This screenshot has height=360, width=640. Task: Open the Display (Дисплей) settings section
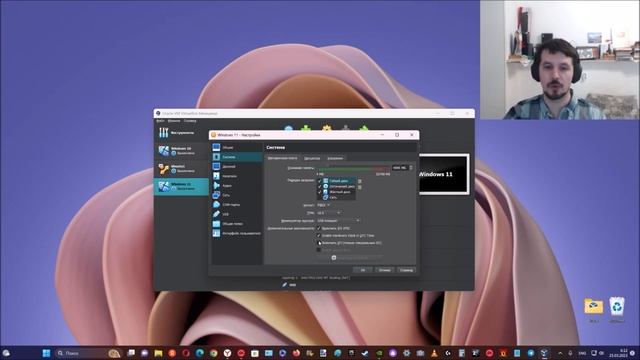coord(237,167)
